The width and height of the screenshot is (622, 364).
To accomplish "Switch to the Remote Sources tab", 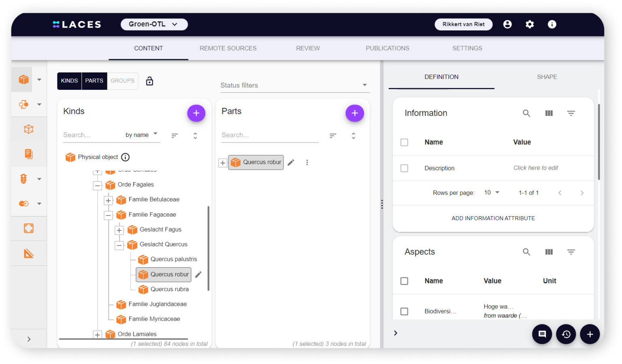I will point(228,48).
